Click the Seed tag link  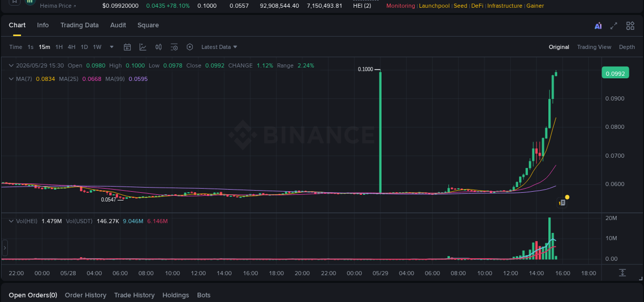tap(461, 6)
